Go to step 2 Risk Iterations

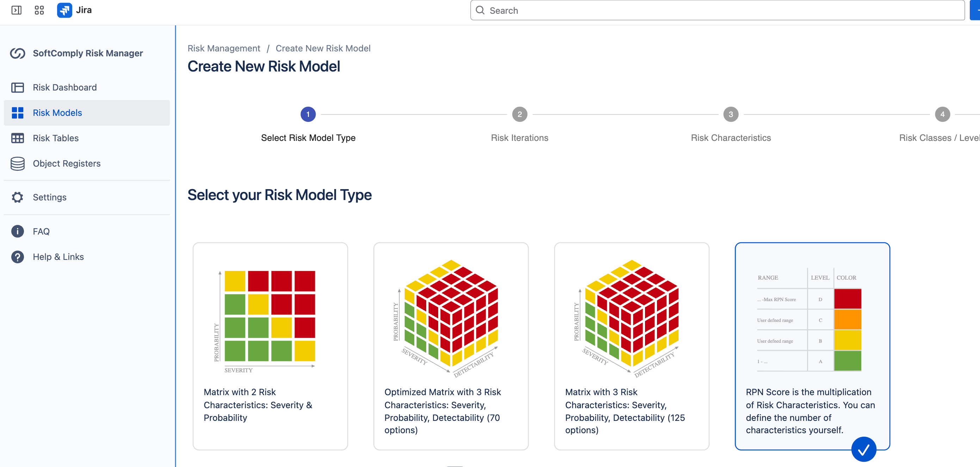click(519, 114)
